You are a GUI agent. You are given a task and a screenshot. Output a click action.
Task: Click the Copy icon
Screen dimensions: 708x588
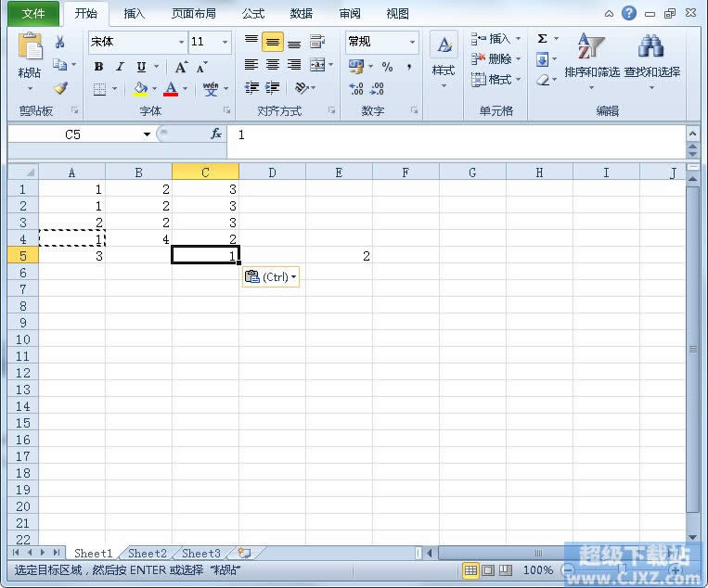coord(59,65)
